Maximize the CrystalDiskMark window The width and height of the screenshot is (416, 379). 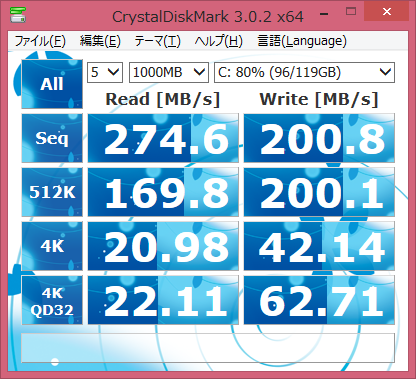coord(351,12)
